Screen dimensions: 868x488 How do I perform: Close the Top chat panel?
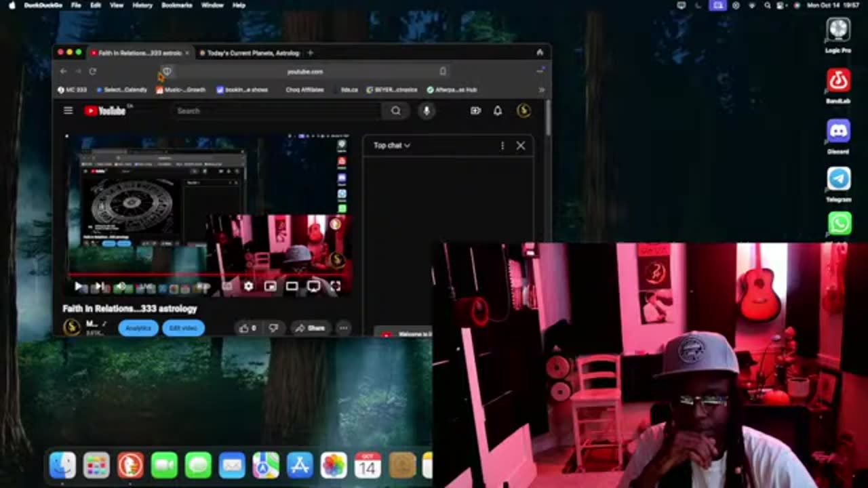[x=521, y=146]
